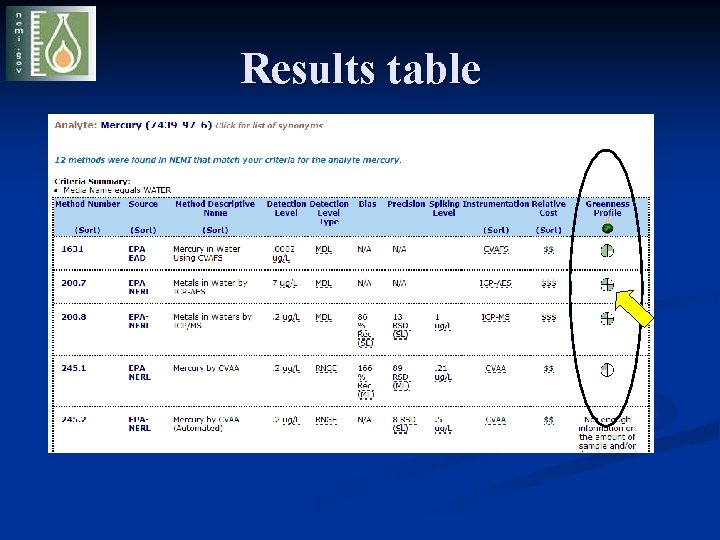Click 89 RSD precision value for 245.1
The width and height of the screenshot is (720, 540).
coord(400,377)
